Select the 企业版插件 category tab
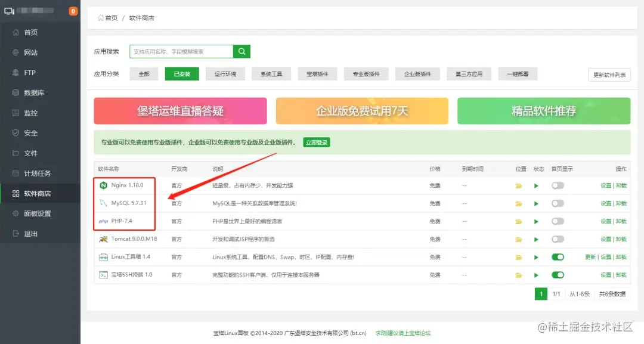The image size is (644, 344). click(417, 74)
